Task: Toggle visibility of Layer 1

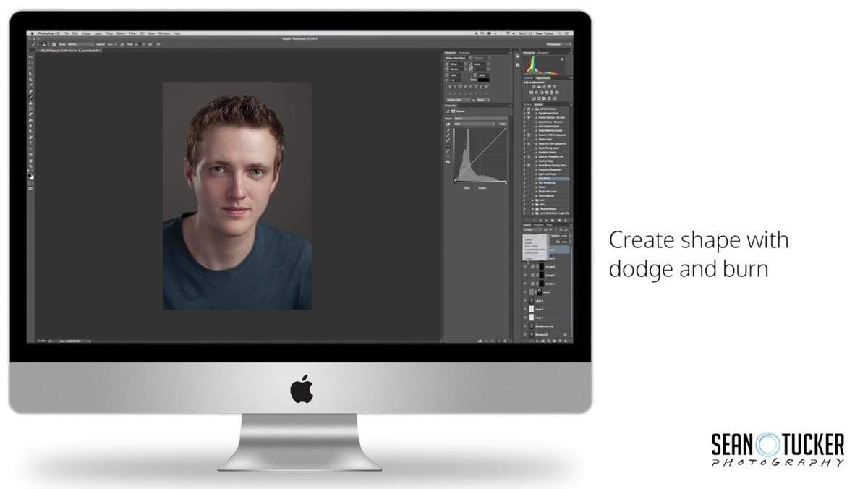Action: (525, 318)
